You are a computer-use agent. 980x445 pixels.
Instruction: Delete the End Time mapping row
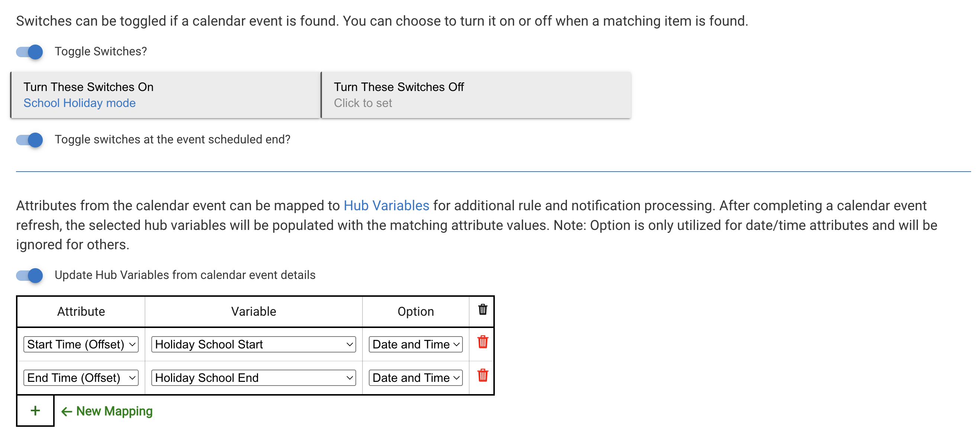click(483, 376)
